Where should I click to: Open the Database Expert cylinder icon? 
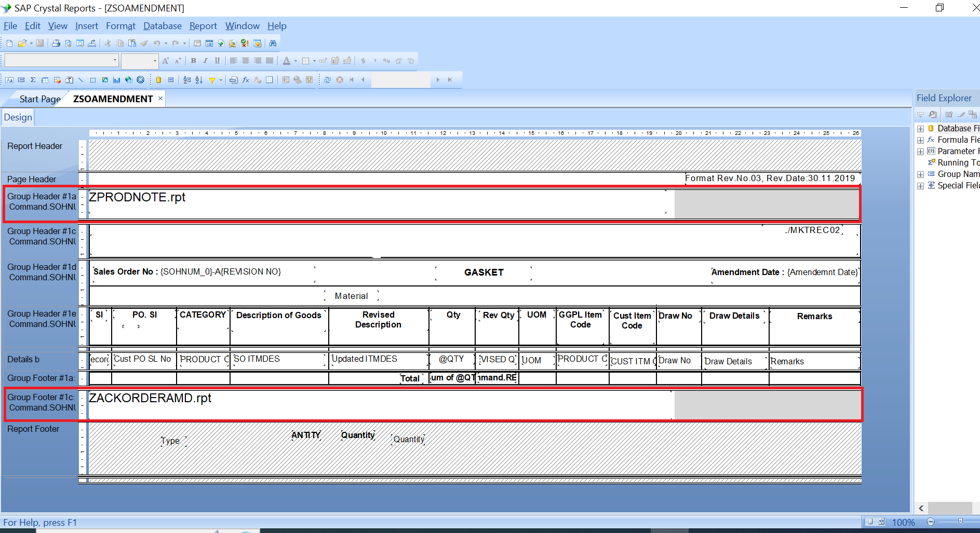(158, 80)
